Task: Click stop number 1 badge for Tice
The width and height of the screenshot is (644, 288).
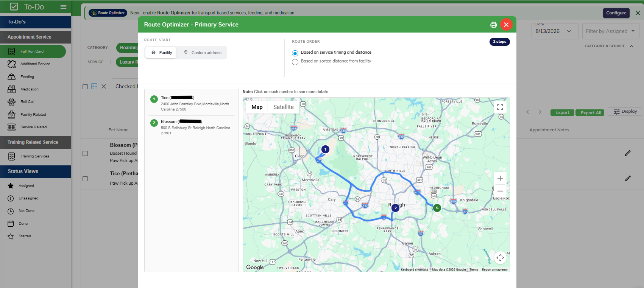Action: click(154, 99)
